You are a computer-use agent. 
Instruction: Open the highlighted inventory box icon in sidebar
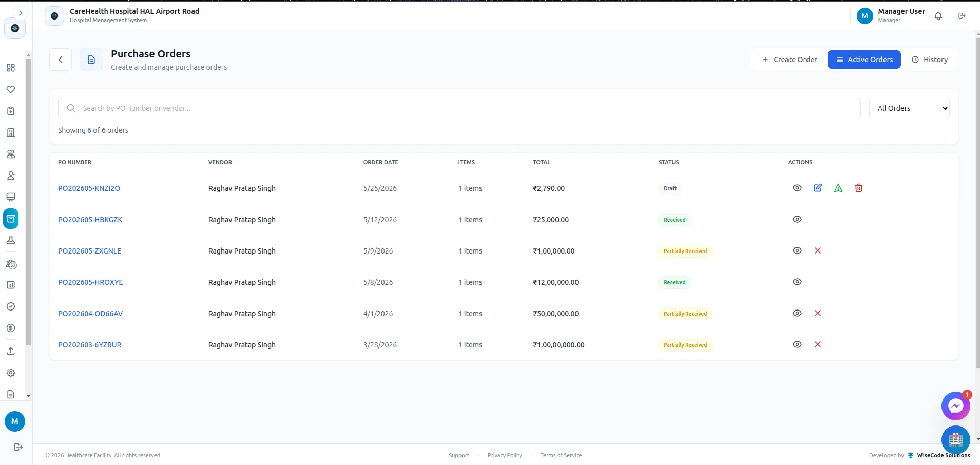(11, 219)
